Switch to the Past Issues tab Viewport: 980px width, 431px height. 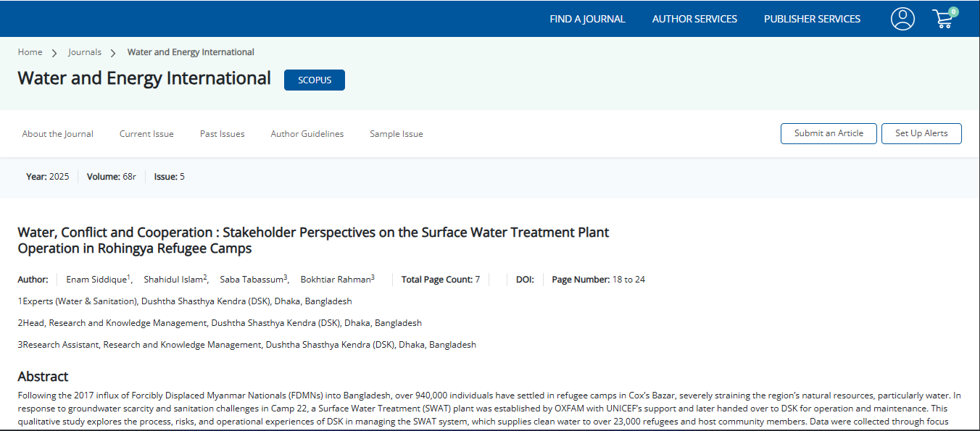tap(222, 133)
